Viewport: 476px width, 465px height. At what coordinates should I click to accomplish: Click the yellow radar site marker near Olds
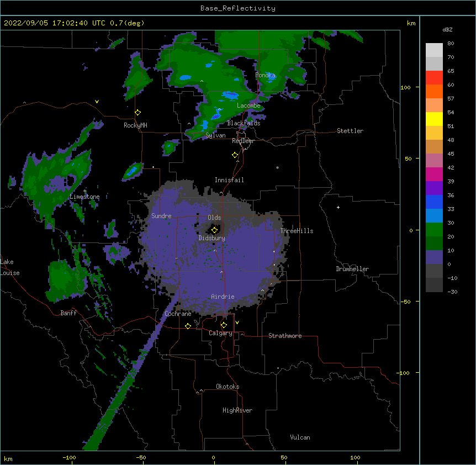point(214,230)
